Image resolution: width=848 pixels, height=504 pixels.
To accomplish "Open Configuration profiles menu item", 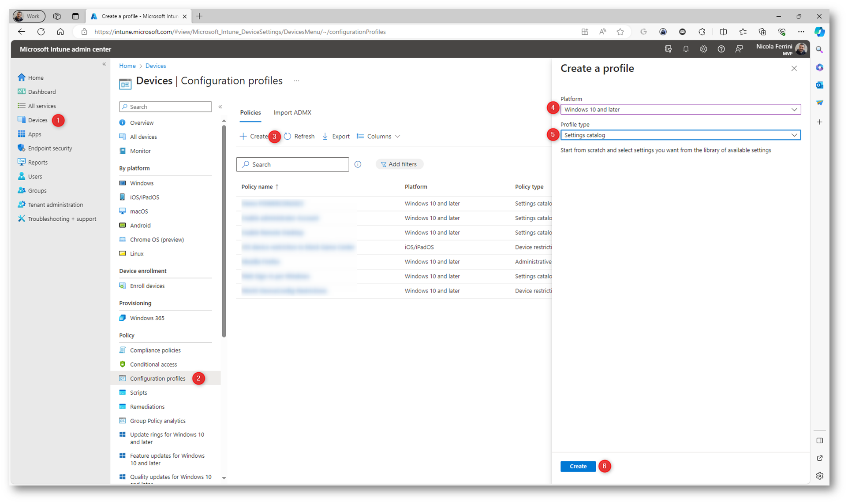I will coord(153,378).
